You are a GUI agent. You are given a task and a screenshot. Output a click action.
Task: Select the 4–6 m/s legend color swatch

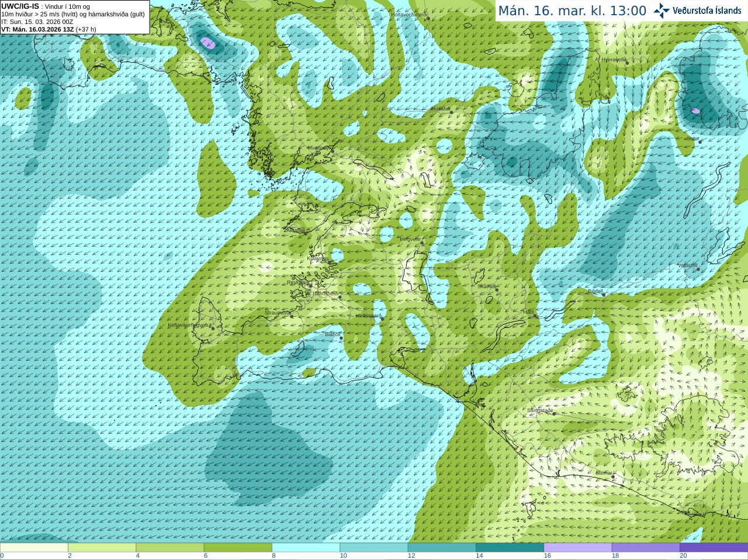170,548
